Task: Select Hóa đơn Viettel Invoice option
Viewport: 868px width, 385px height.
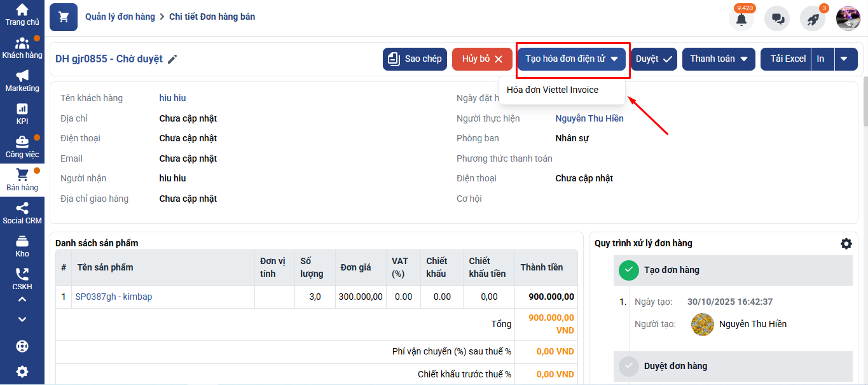Action: pyautogui.click(x=552, y=90)
